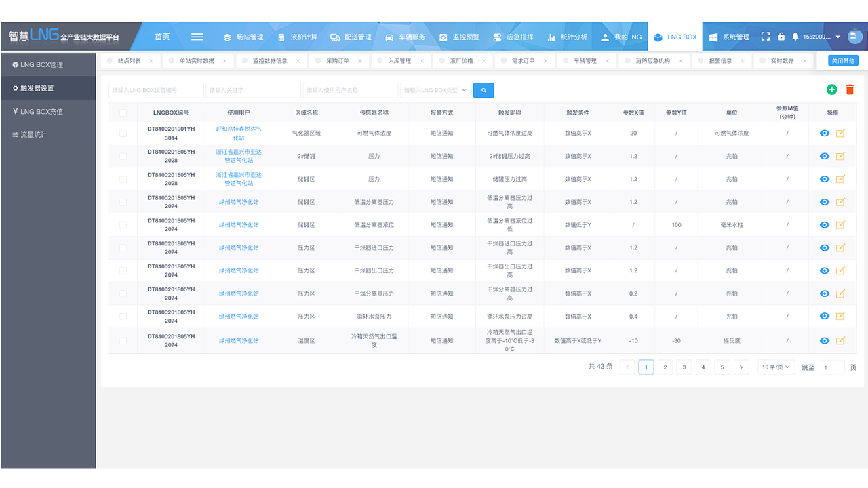Click the user avatar icon

855,37
